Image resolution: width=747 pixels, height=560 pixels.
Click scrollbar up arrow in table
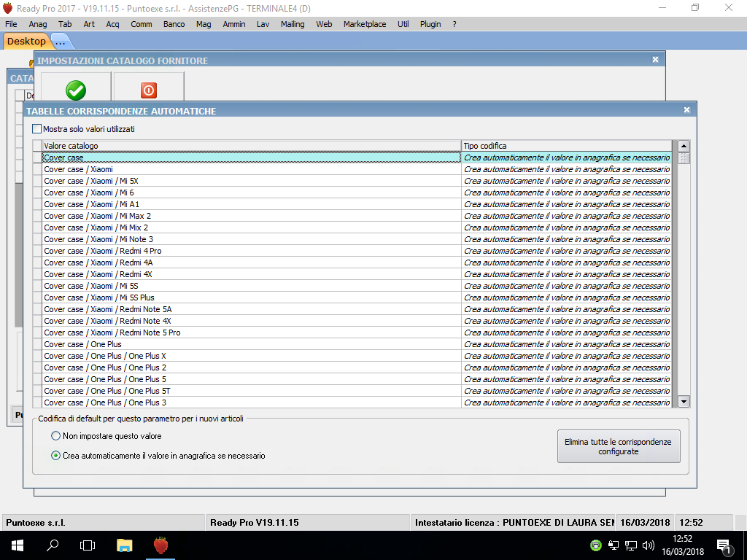[684, 146]
